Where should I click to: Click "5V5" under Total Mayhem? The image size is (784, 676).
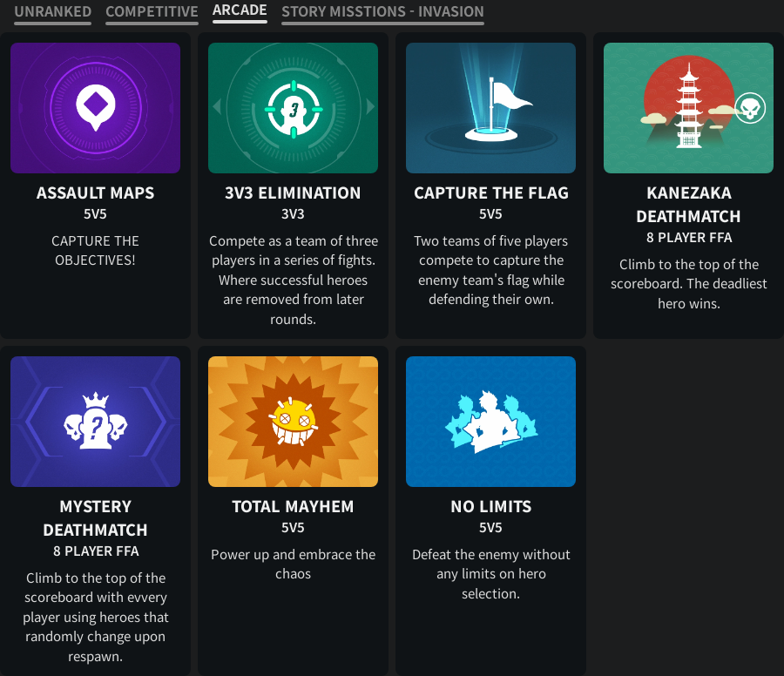293,528
